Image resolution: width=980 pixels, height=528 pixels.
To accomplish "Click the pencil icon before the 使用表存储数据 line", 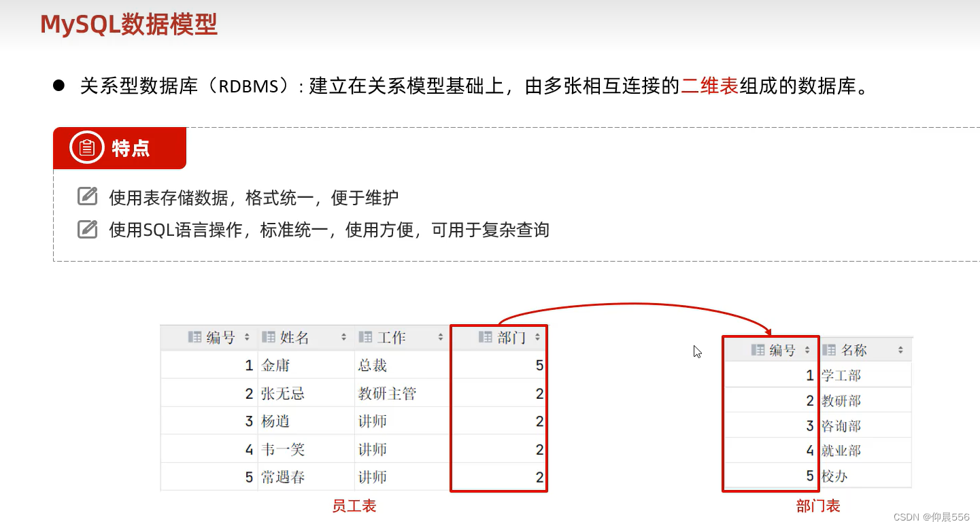I will tap(88, 196).
